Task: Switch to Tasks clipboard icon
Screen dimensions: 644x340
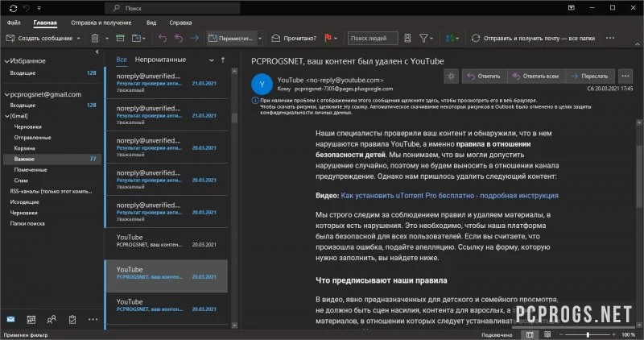Action: (72, 319)
